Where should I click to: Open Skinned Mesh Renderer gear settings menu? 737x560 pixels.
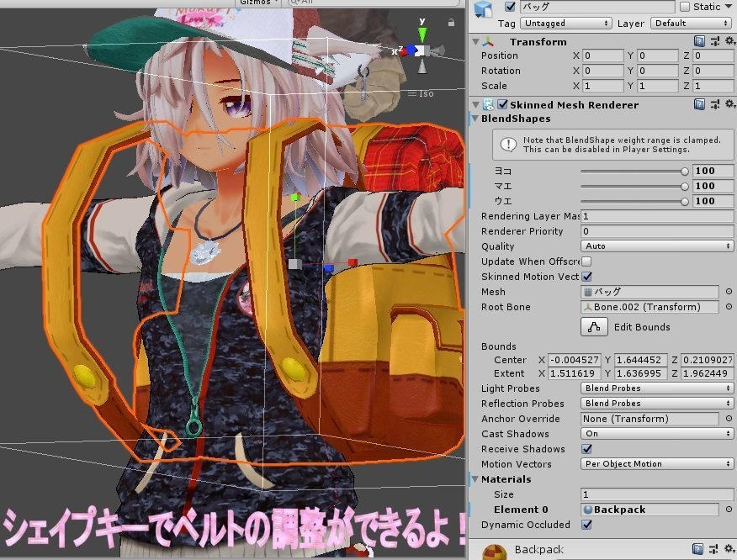point(730,103)
